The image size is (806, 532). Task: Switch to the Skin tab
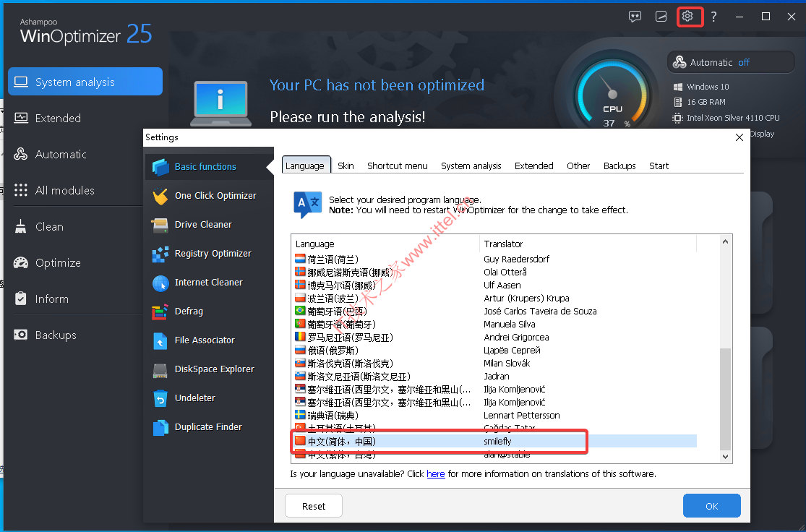tap(346, 166)
